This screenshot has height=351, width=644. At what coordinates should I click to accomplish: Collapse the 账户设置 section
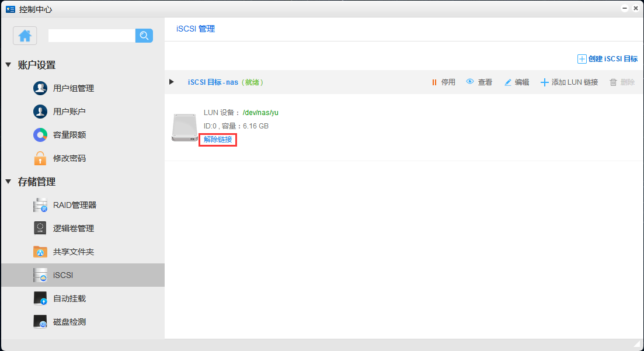8,65
